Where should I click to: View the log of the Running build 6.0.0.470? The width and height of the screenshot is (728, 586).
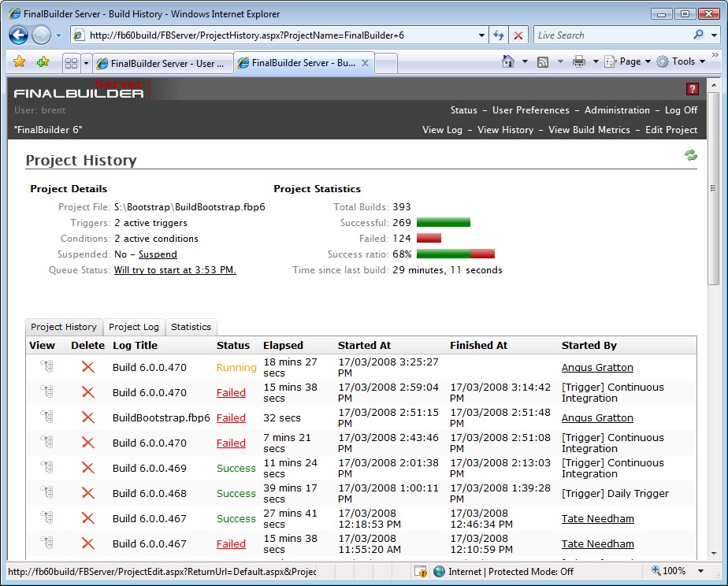point(47,366)
